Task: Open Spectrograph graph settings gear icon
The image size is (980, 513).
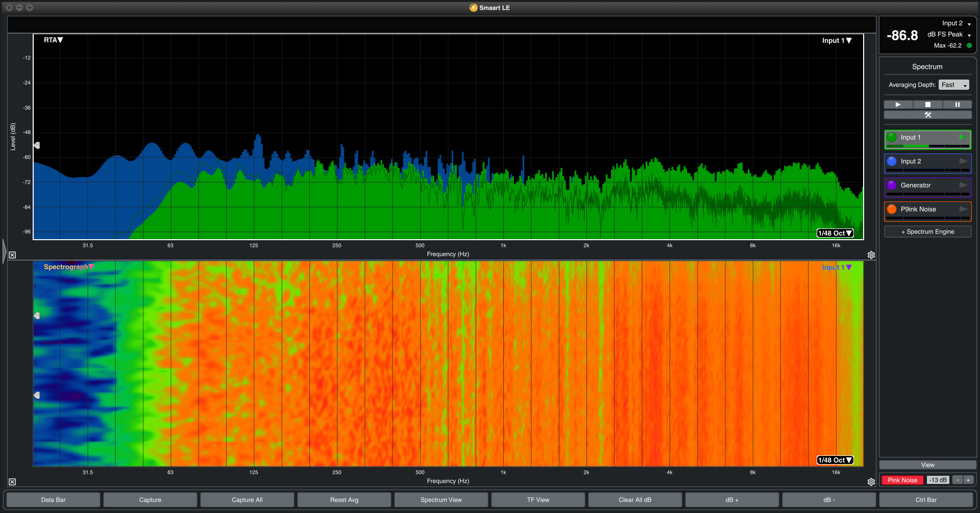Action: click(871, 482)
